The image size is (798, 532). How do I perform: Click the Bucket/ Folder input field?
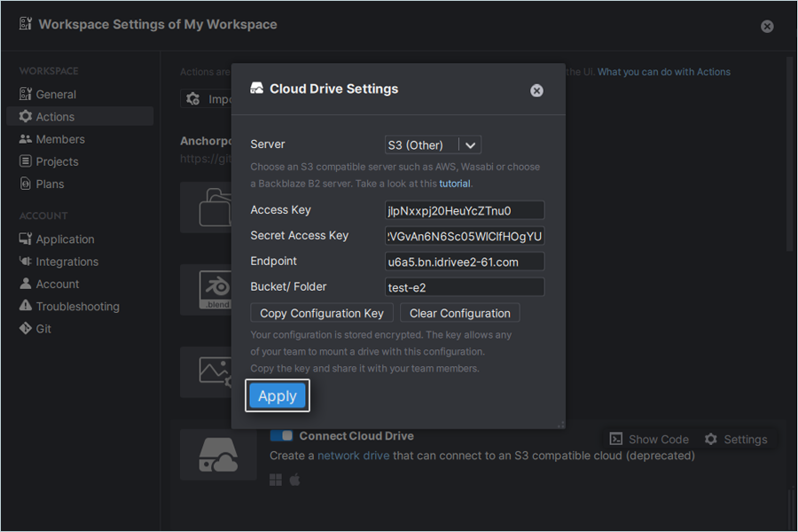[x=464, y=287]
